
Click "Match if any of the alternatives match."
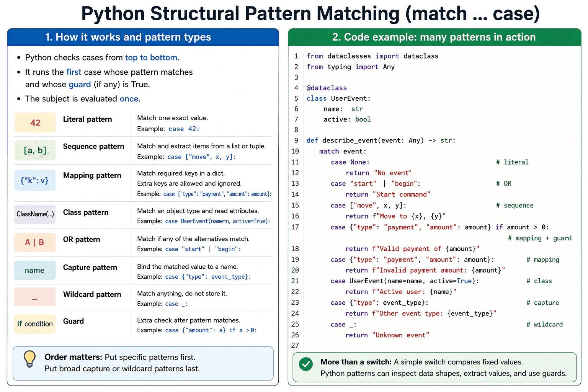click(x=193, y=239)
